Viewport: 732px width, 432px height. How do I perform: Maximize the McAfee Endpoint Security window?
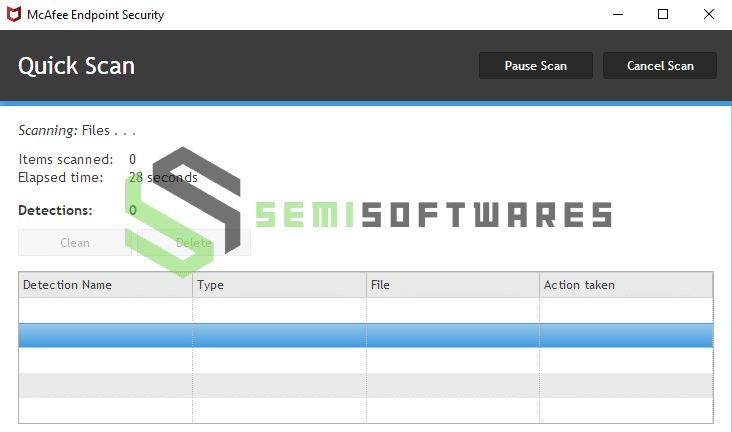663,14
